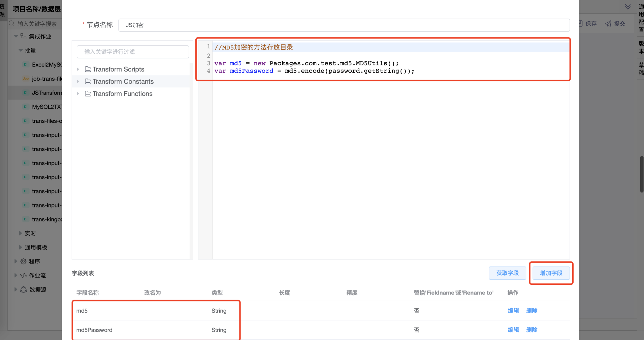Click the keyword filter input box
644x340 pixels.
click(133, 52)
